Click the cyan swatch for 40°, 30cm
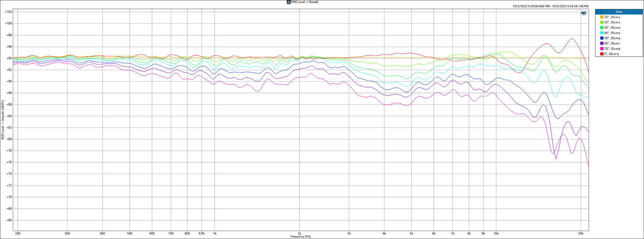This screenshot has width=644, height=239. [x=602, y=33]
